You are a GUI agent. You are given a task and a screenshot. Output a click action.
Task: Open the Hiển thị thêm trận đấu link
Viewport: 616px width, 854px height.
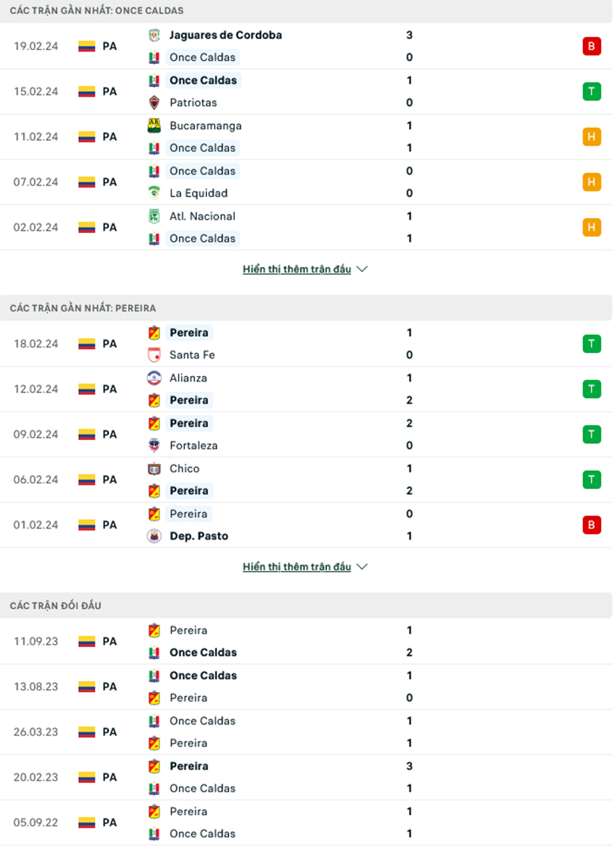click(296, 269)
